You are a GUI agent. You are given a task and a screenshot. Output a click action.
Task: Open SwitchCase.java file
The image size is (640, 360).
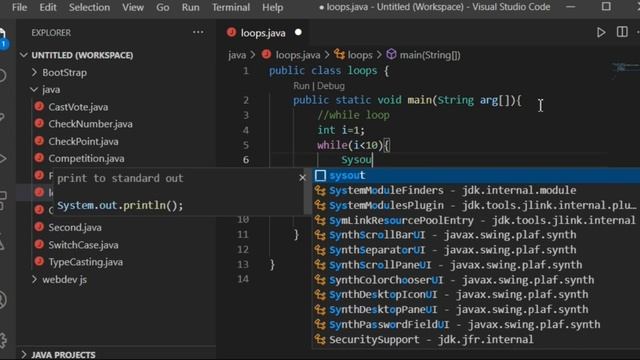(83, 245)
